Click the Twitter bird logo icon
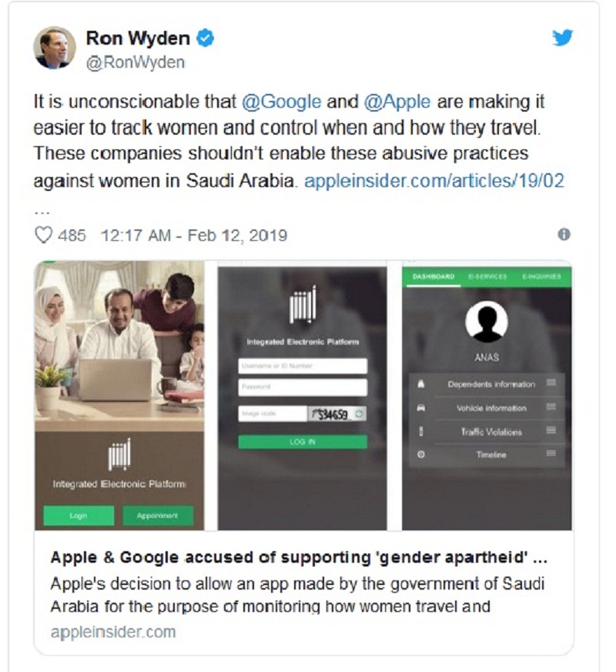 click(562, 37)
